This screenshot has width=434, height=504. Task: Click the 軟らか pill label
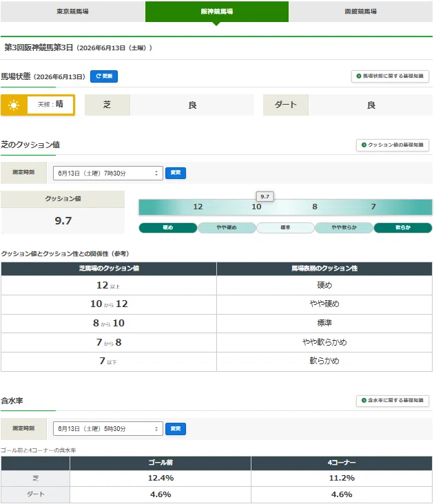[403, 228]
